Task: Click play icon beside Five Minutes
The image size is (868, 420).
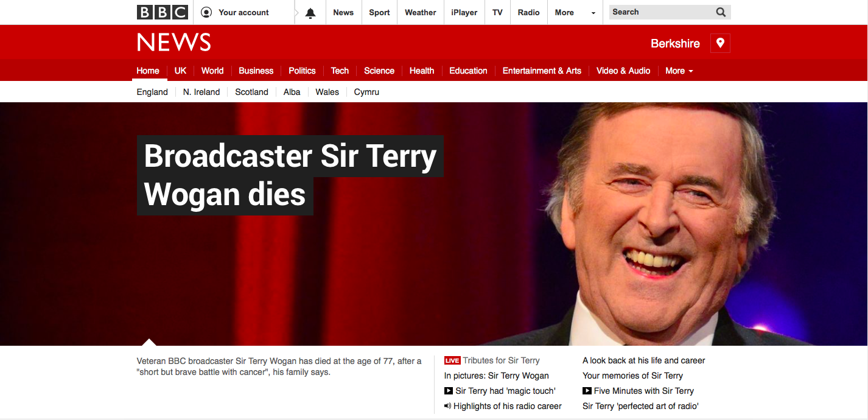Action: 587,391
